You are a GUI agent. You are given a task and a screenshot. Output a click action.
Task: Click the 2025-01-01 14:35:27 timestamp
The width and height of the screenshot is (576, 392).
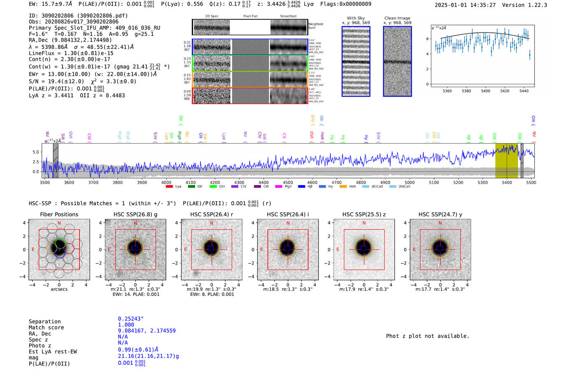pos(465,5)
